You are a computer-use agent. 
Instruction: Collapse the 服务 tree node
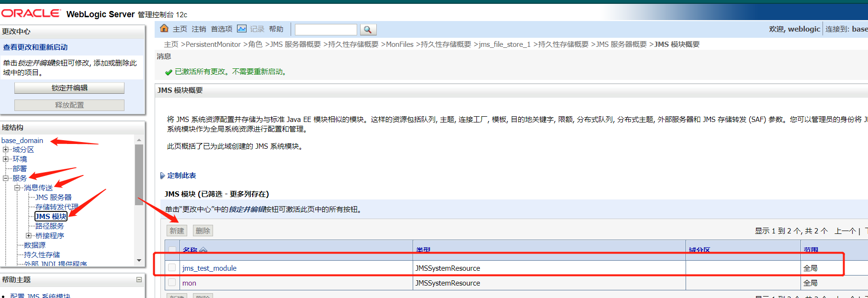click(6, 178)
